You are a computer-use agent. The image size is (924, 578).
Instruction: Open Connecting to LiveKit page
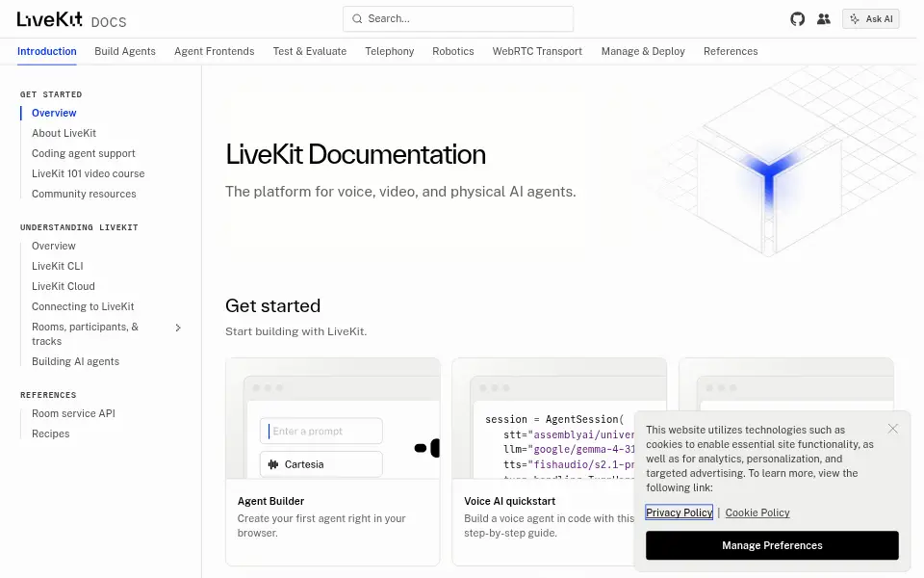pyautogui.click(x=83, y=306)
